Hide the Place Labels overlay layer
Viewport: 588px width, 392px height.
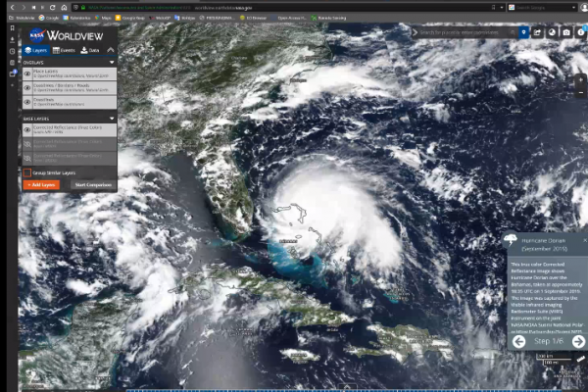point(27,73)
